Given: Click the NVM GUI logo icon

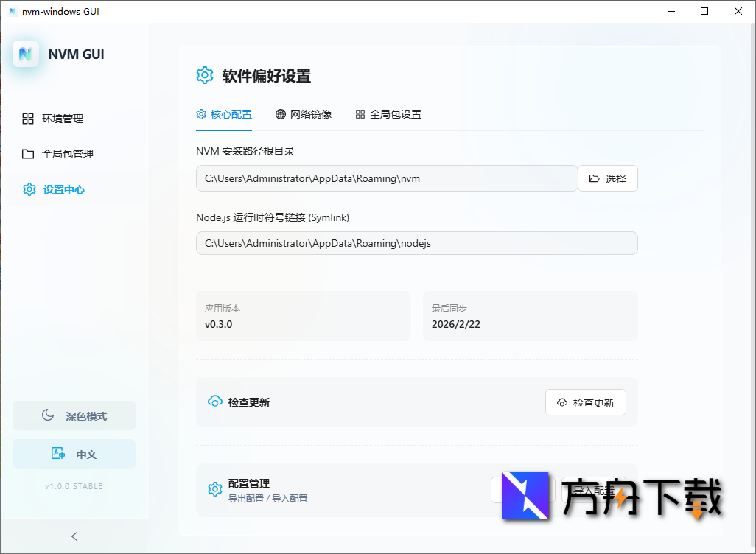Looking at the screenshot, I should 26,55.
